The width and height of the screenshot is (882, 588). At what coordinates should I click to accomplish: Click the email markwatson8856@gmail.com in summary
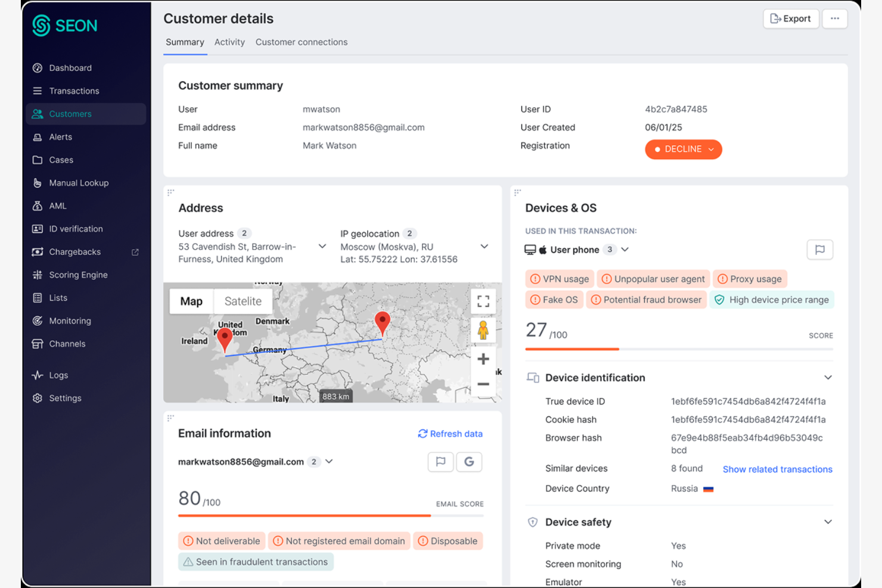click(364, 127)
